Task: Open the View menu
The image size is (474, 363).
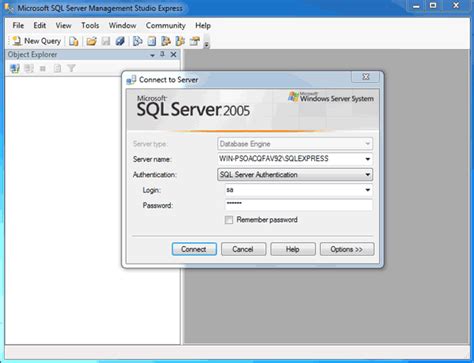Action: point(63,25)
